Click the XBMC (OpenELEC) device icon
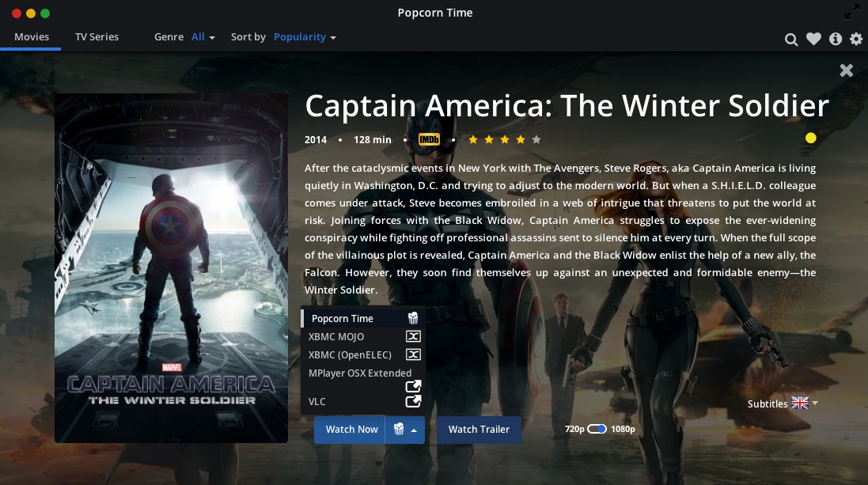868x485 pixels. pos(413,354)
